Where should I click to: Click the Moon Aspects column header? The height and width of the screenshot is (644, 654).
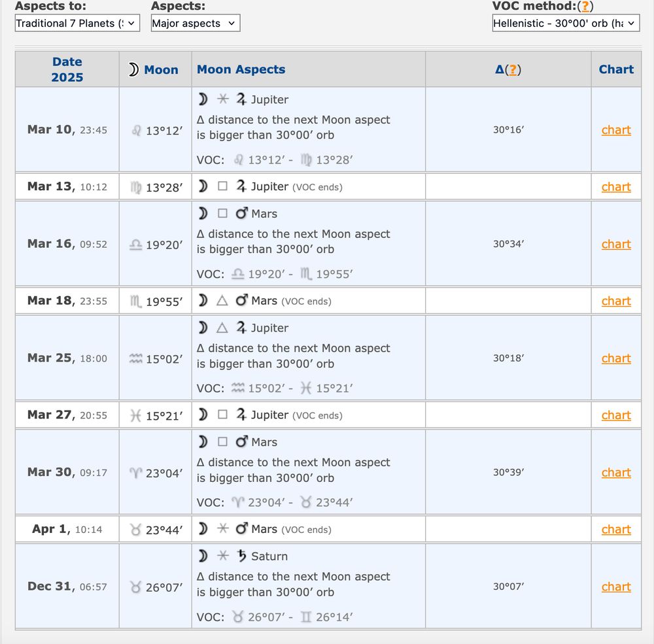[241, 69]
